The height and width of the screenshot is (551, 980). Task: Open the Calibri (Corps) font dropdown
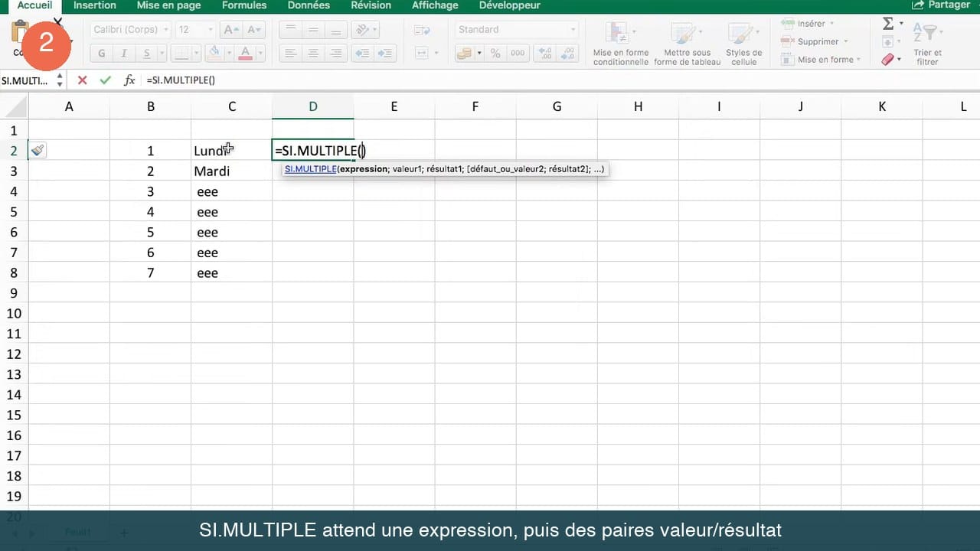[131, 30]
